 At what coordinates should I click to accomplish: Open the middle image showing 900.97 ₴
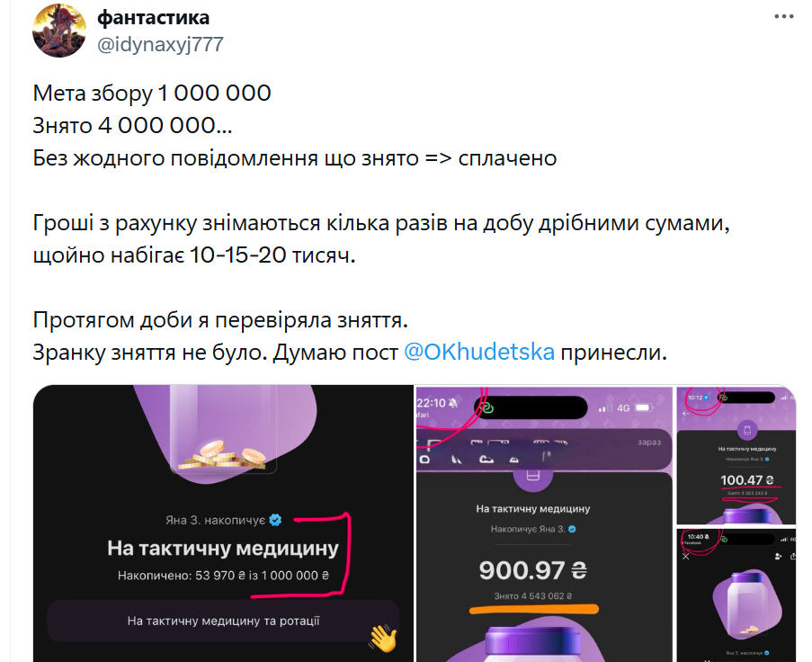pos(544,524)
